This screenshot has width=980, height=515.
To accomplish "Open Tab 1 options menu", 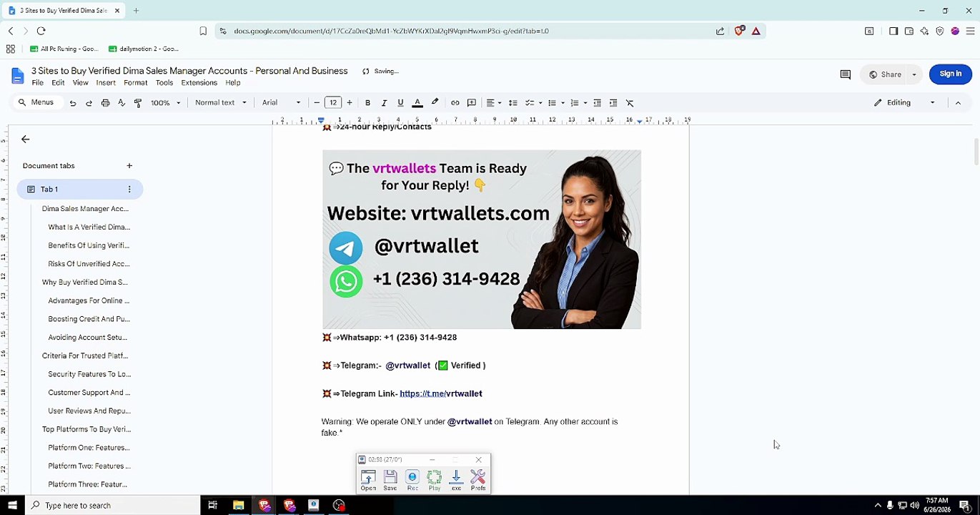I will click(129, 190).
